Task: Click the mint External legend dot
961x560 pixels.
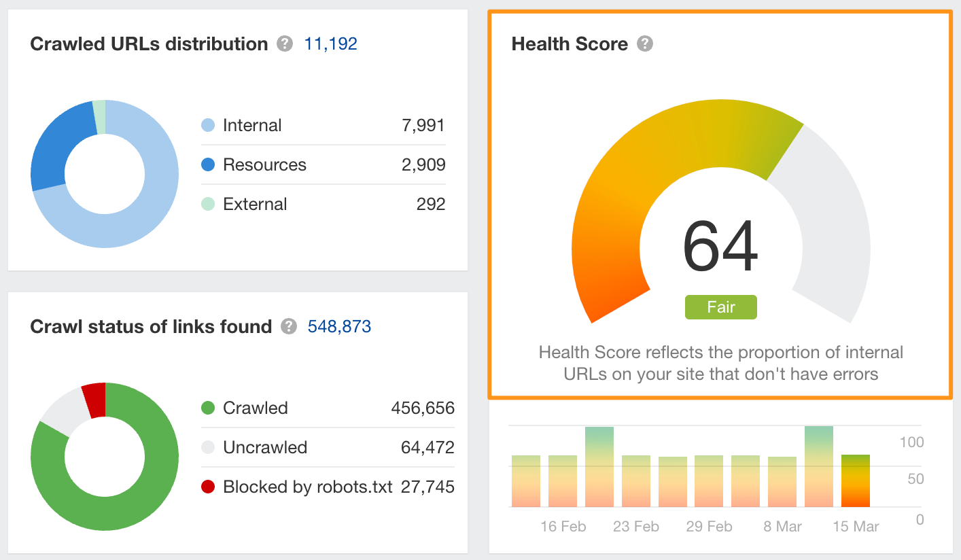Action: point(208,205)
